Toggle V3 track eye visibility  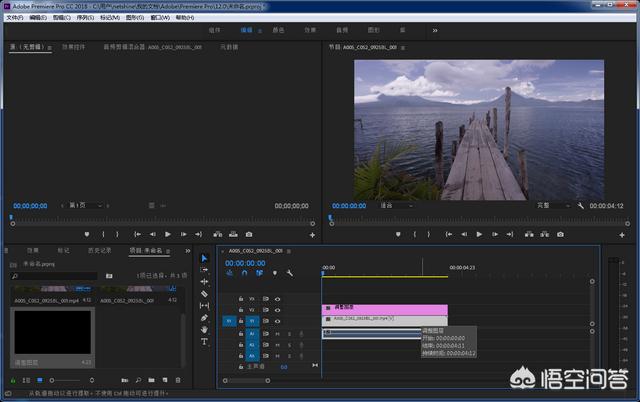pyautogui.click(x=277, y=298)
